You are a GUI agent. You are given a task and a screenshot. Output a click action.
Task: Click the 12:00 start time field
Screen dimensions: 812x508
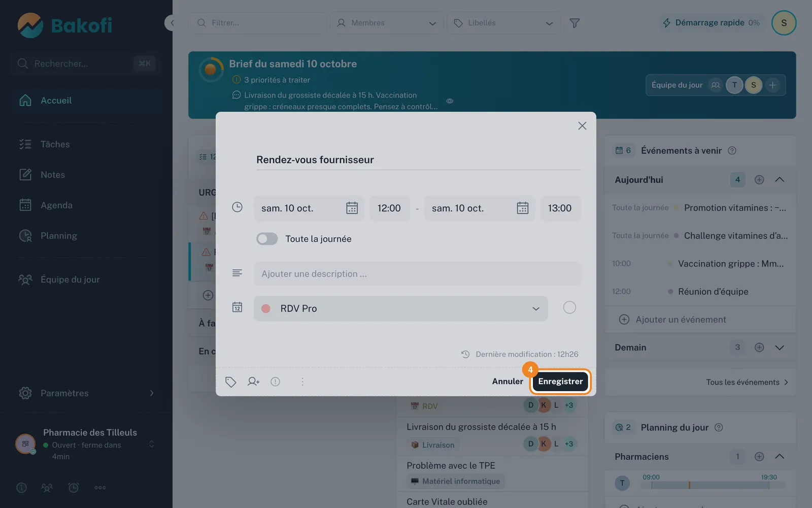[x=389, y=208]
